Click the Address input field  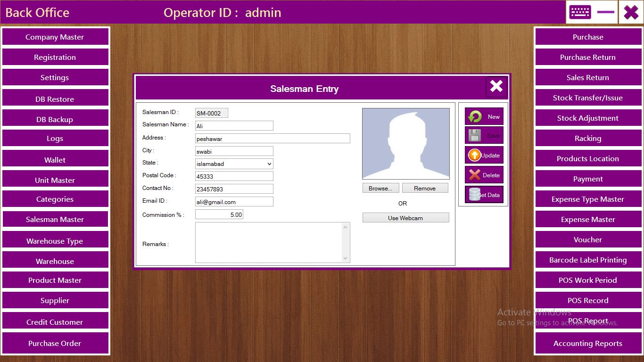pyautogui.click(x=272, y=139)
